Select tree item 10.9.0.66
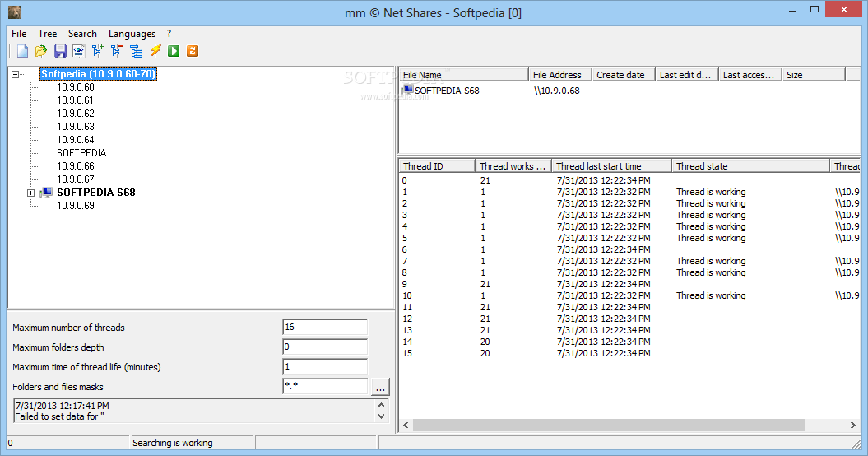Viewport: 868px width, 456px height. [x=76, y=166]
